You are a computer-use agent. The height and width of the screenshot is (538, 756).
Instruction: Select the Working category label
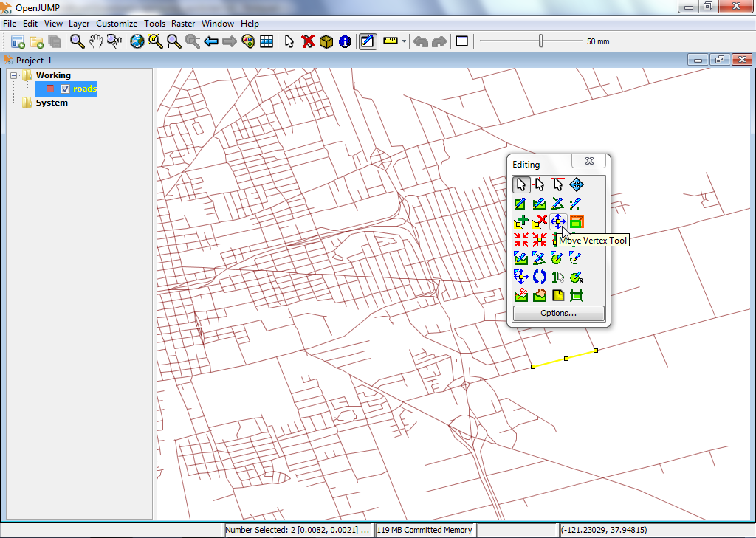[x=53, y=75]
